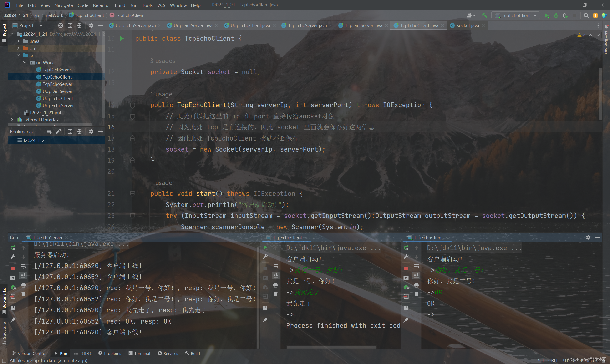Open Search Everywhere magnifier icon
The image size is (610, 364).
pyautogui.click(x=586, y=15)
